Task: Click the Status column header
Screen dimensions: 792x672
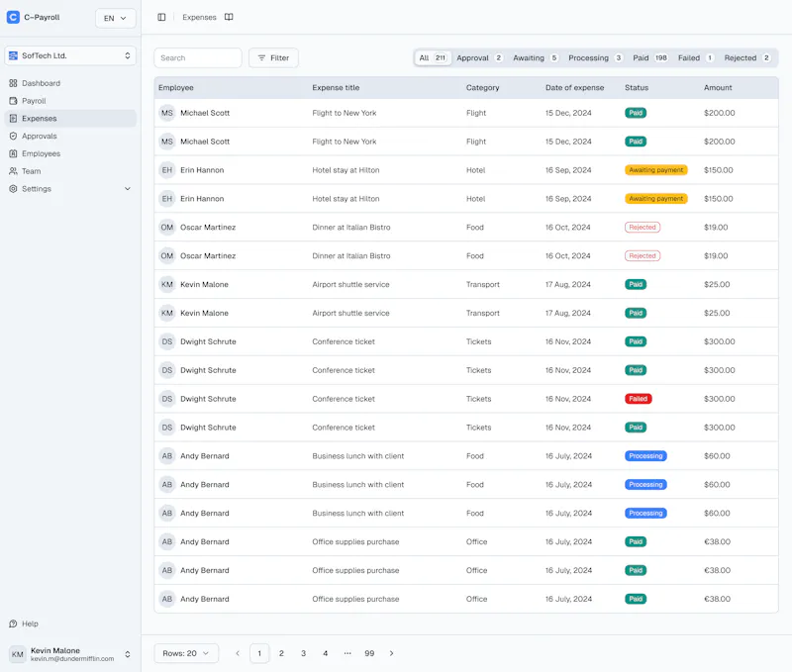Action: 637,88
